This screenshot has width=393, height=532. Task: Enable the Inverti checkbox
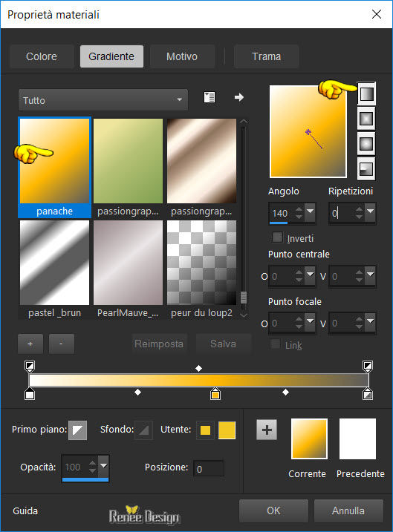click(x=277, y=237)
